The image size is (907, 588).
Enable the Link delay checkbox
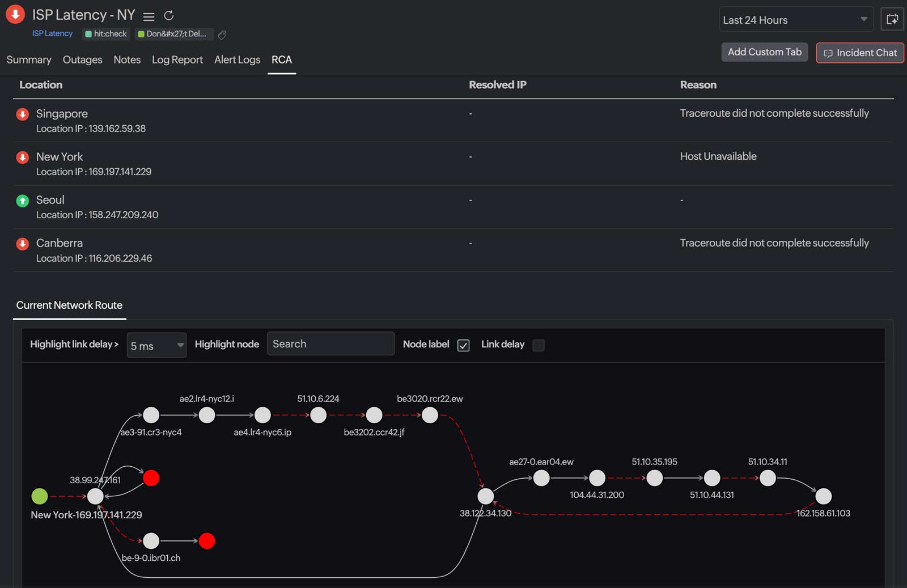tap(539, 346)
